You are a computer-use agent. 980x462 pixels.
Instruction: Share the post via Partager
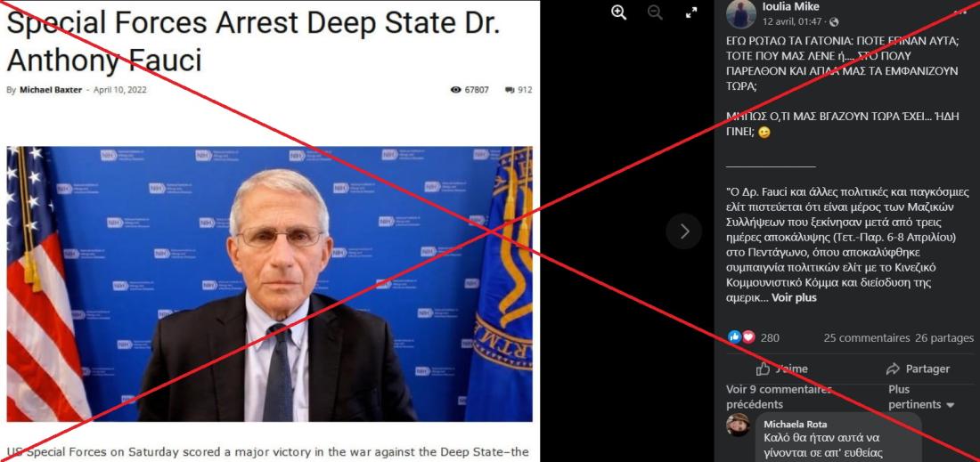coord(919,369)
